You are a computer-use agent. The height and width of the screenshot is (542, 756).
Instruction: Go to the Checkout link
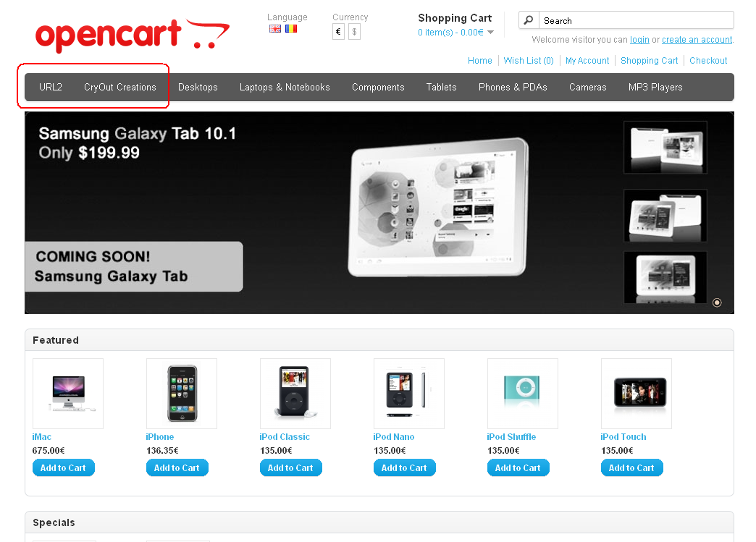pyautogui.click(x=707, y=60)
